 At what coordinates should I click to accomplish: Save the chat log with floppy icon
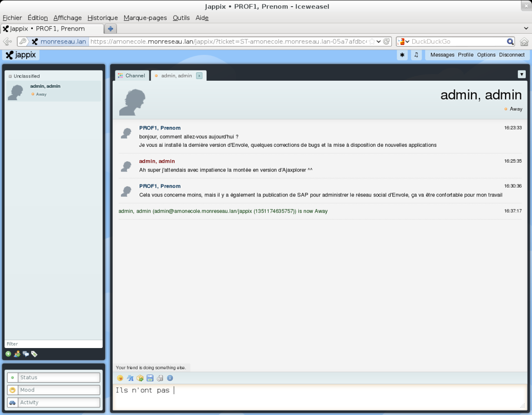(150, 378)
